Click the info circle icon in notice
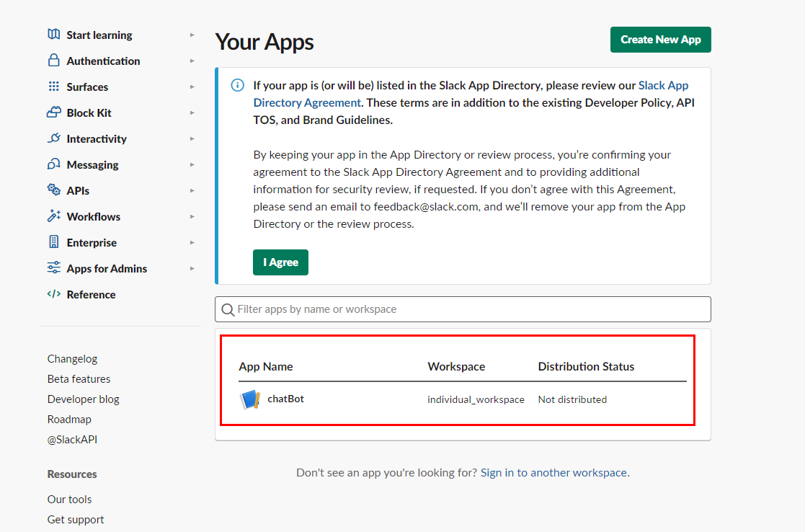Viewport: 805px width, 532px height. click(237, 85)
